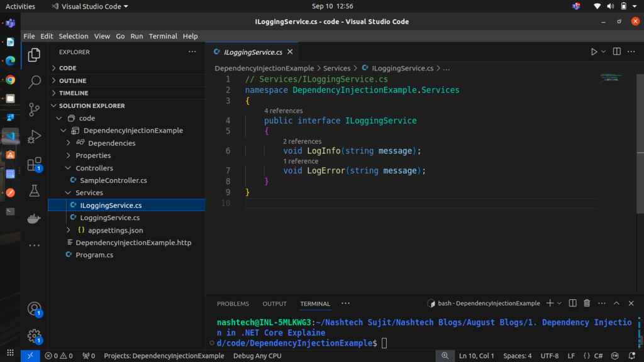Expand the Dependencies tree node
The image size is (644, 362).
69,143
